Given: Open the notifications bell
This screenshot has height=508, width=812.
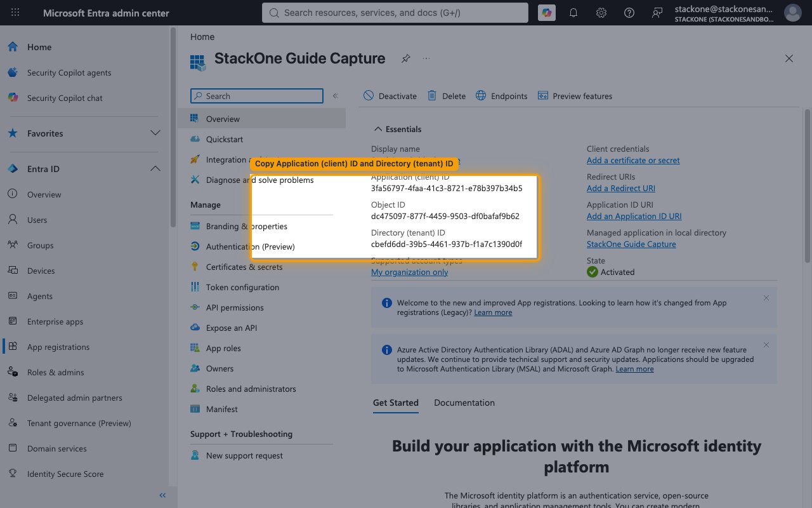Looking at the screenshot, I should [573, 13].
